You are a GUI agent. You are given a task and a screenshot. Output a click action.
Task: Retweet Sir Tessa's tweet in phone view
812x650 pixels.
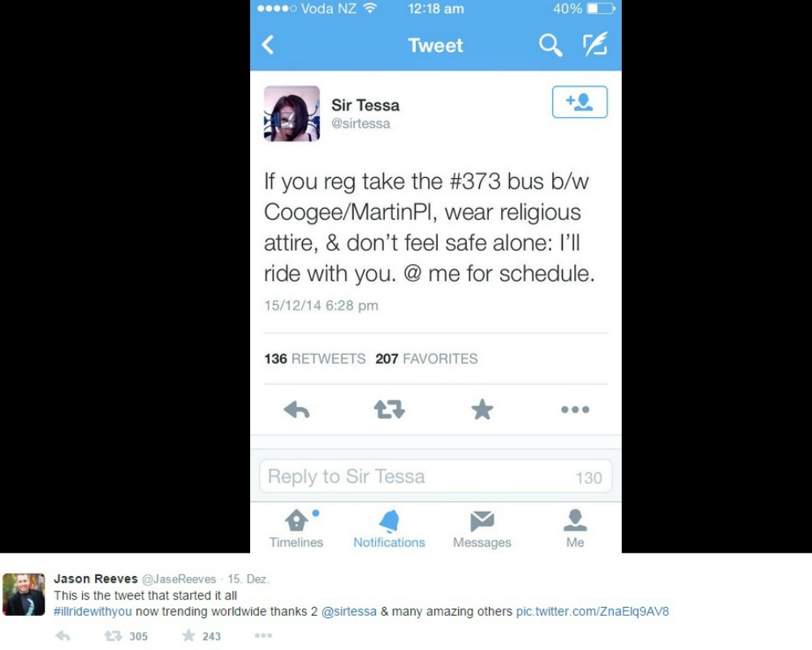[390, 409]
